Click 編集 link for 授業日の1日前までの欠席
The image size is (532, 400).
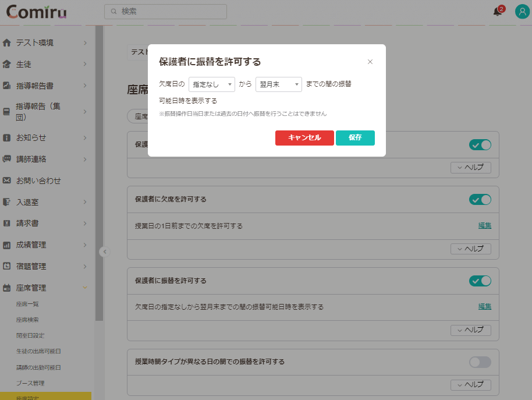[x=484, y=225]
